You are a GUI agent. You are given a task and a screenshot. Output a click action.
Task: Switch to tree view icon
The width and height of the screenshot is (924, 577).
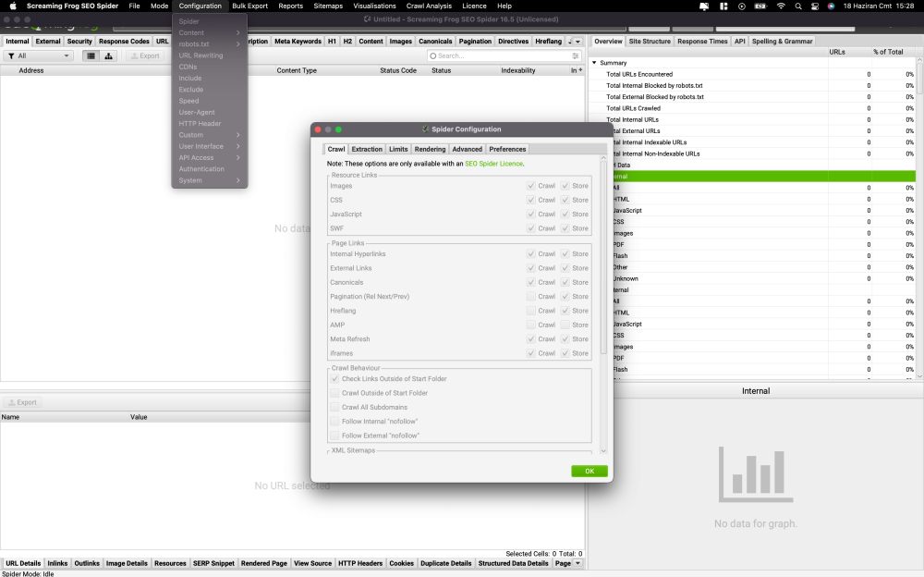[108, 56]
